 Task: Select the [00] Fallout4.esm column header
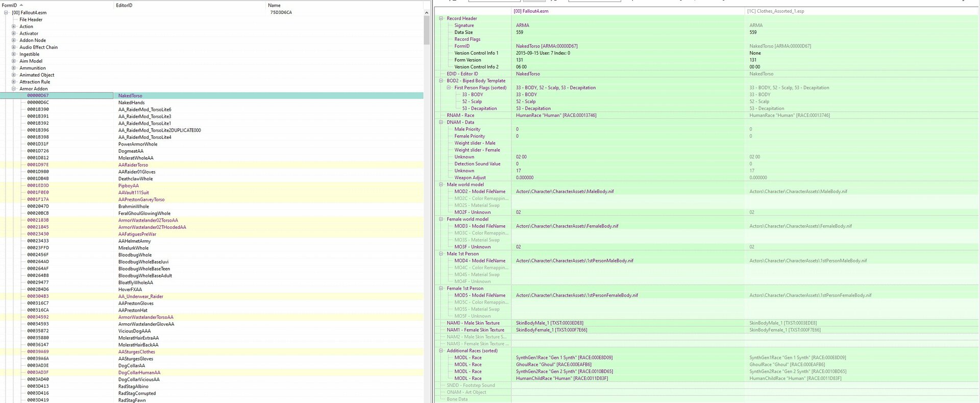tap(628, 11)
